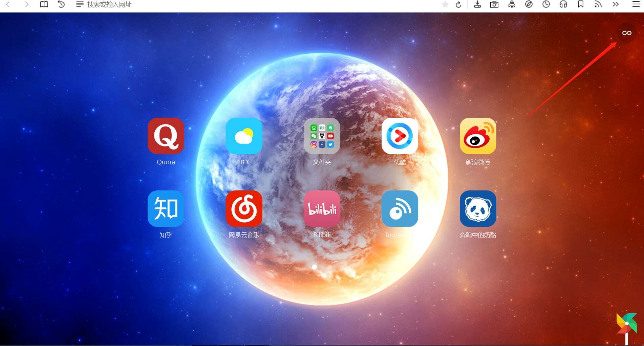Image resolution: width=644 pixels, height=346 pixels.
Task: Launch the 优酷 video shortcut
Action: 400,136
